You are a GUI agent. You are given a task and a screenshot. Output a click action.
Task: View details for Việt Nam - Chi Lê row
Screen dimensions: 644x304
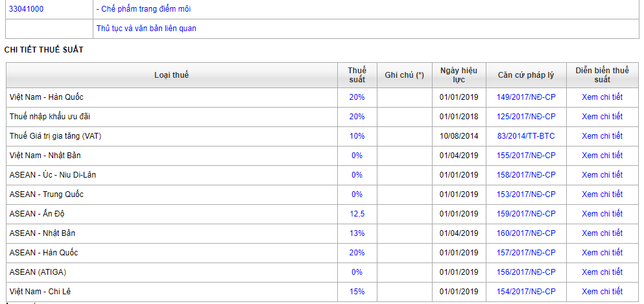(602, 292)
